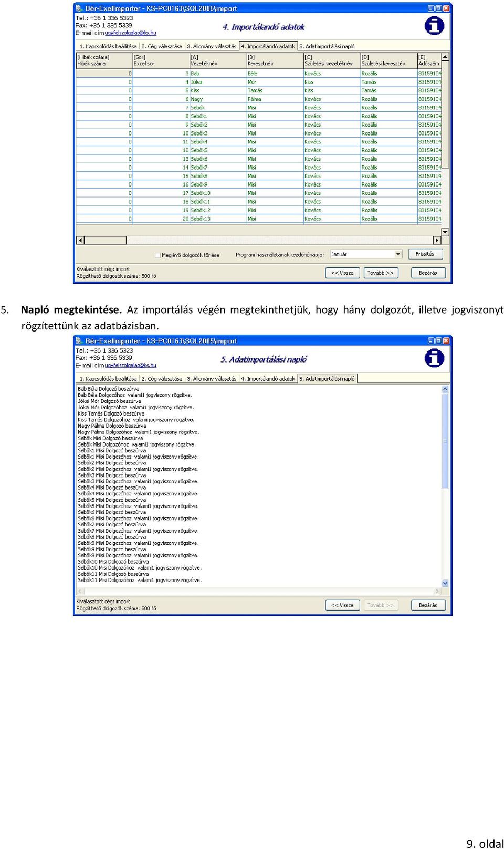Screen dimensions: 504x849
Task: Click the log panel's vertical scrollbar down arrow
Action: pos(445,583)
